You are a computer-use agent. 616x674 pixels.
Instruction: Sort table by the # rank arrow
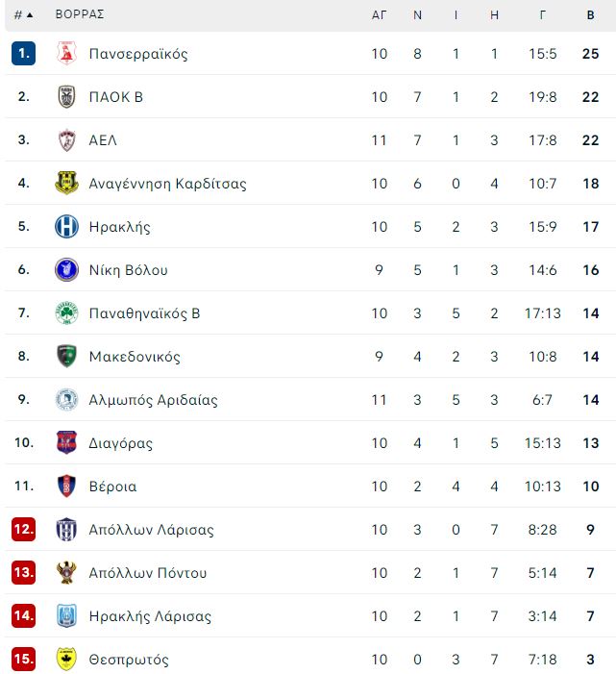click(24, 15)
